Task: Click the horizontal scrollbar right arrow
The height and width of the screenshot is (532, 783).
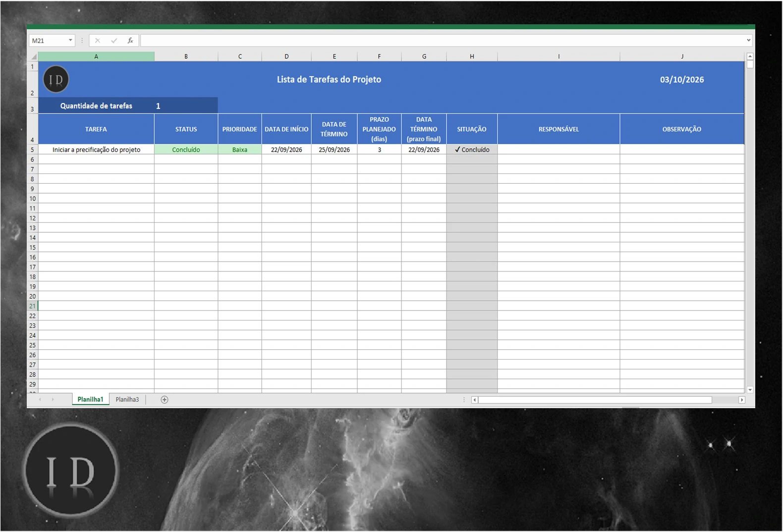Action: (742, 400)
